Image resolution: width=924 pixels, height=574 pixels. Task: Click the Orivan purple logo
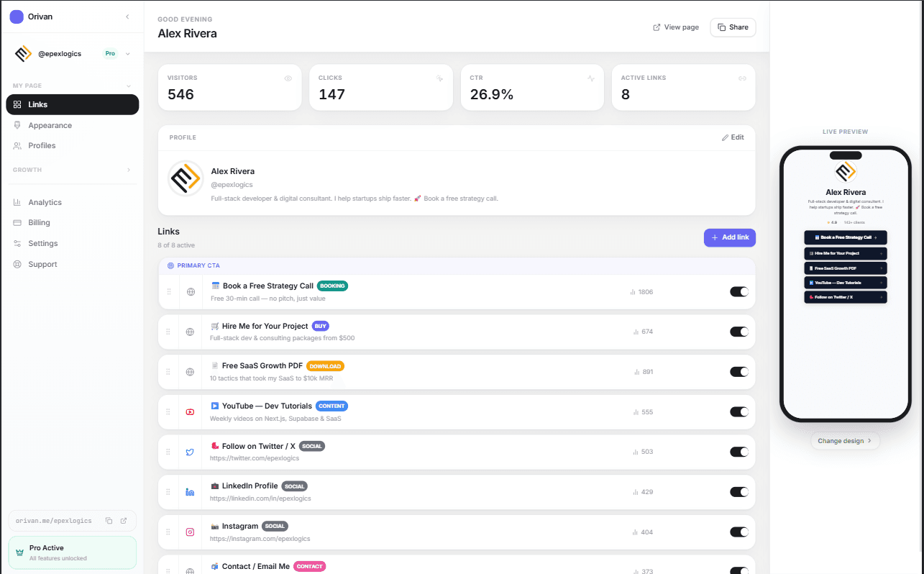coord(17,17)
